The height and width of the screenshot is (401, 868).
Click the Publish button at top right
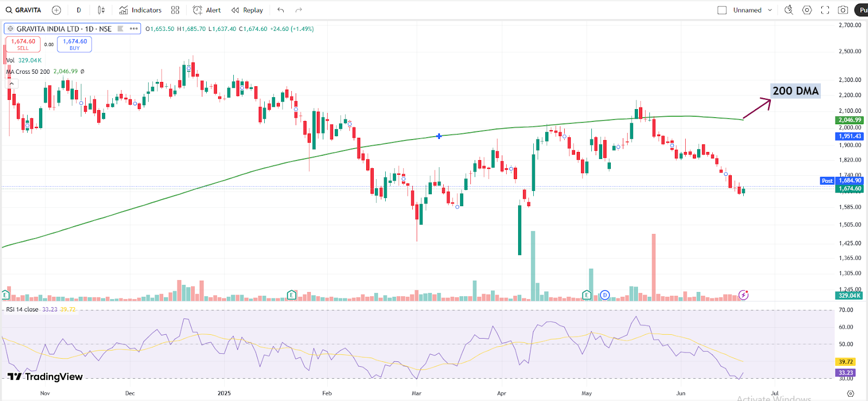pos(861,10)
